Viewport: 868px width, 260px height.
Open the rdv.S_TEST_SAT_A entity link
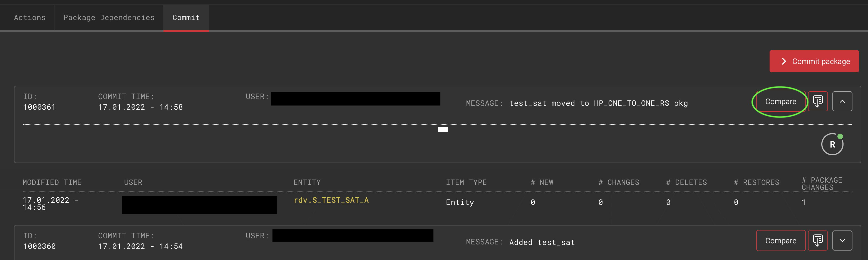pos(331,200)
